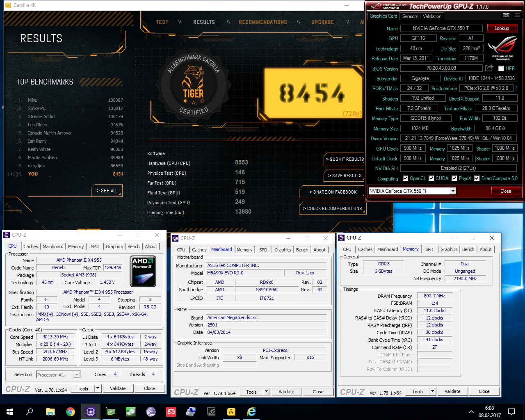Click CHECK RECOMMENDATIONS in Catzilla
Image resolution: width=525 pixels, height=420 pixels.
[333, 208]
